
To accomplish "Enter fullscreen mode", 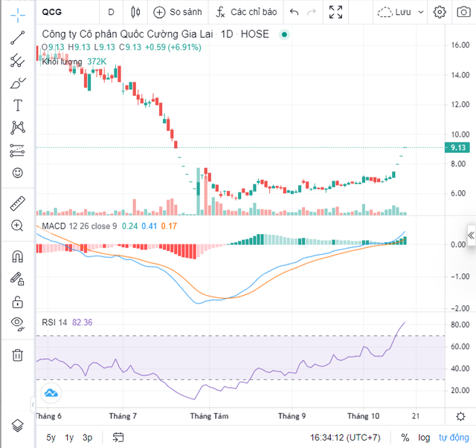I will click(336, 12).
